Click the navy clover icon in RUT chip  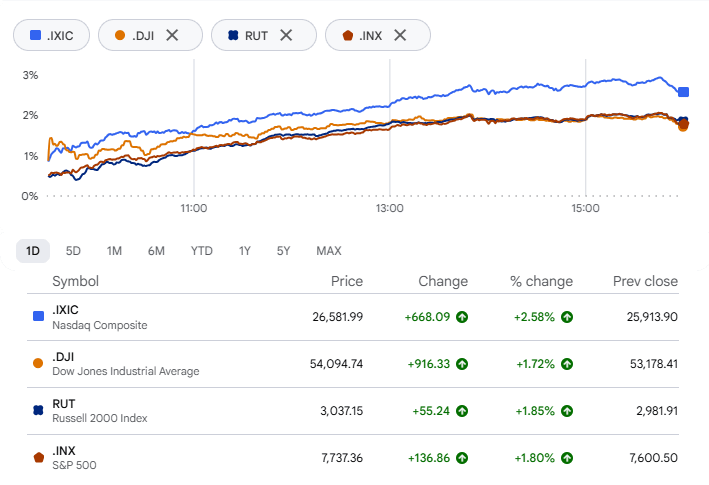233,35
